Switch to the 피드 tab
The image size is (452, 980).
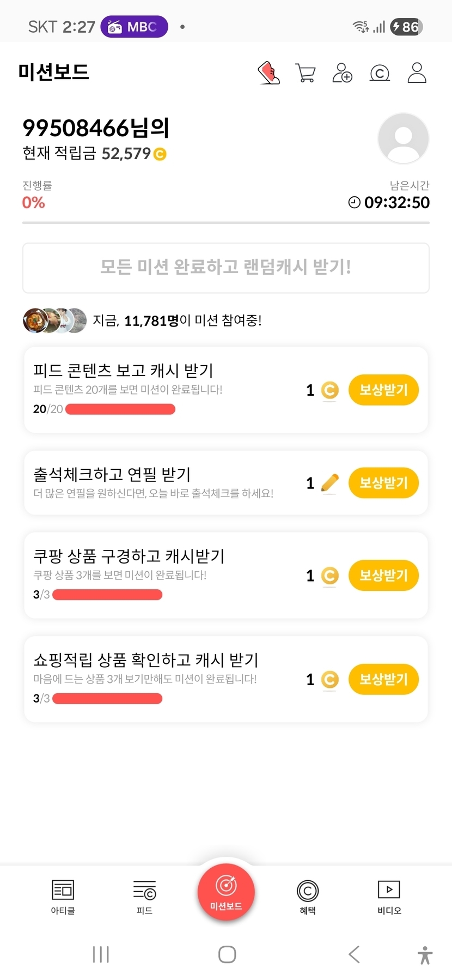(x=144, y=897)
